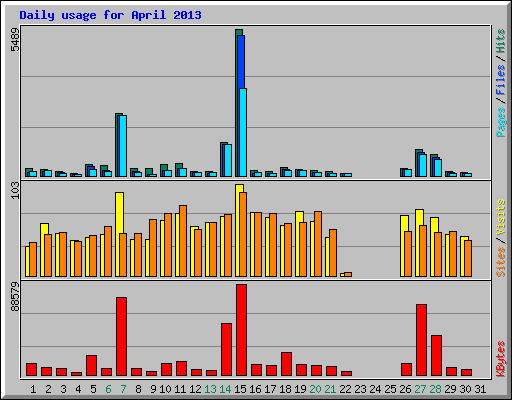Click the day 7 red KBytes bar
Screen dimensions: 512x400
[x=121, y=337]
